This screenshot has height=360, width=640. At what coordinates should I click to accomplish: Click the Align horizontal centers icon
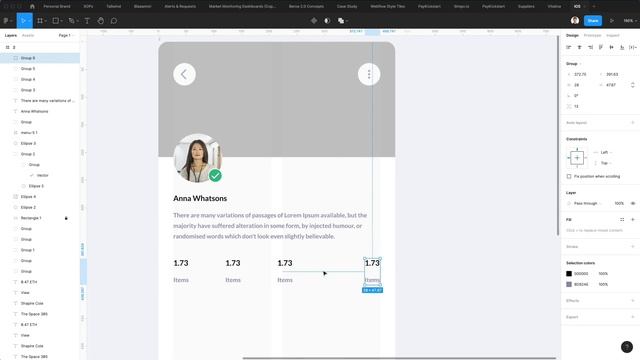[579, 47]
